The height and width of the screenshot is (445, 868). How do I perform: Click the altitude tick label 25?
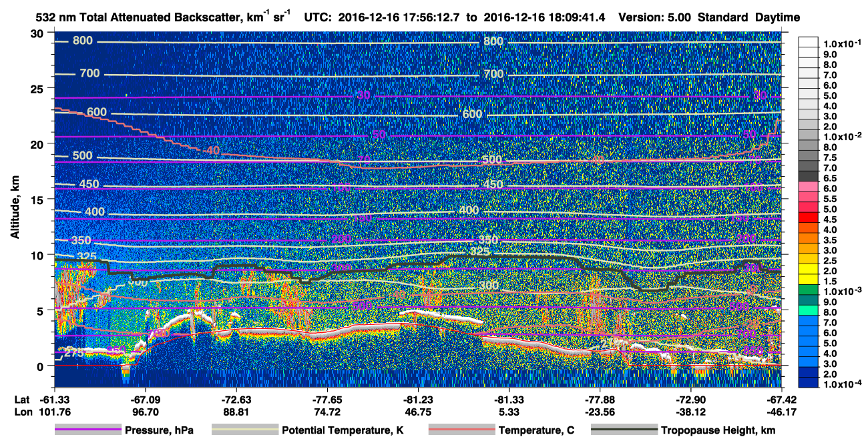(x=38, y=89)
